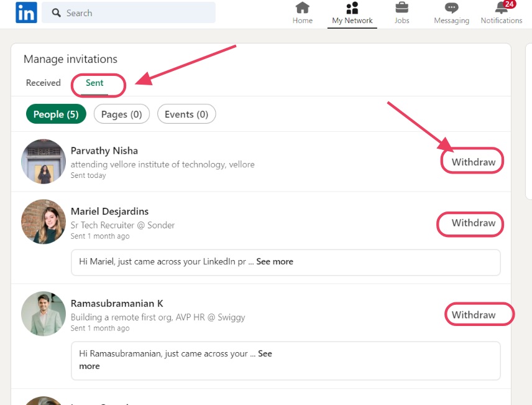
Task: Open the LinkedIn logo home link
Action: pyautogui.click(x=26, y=12)
